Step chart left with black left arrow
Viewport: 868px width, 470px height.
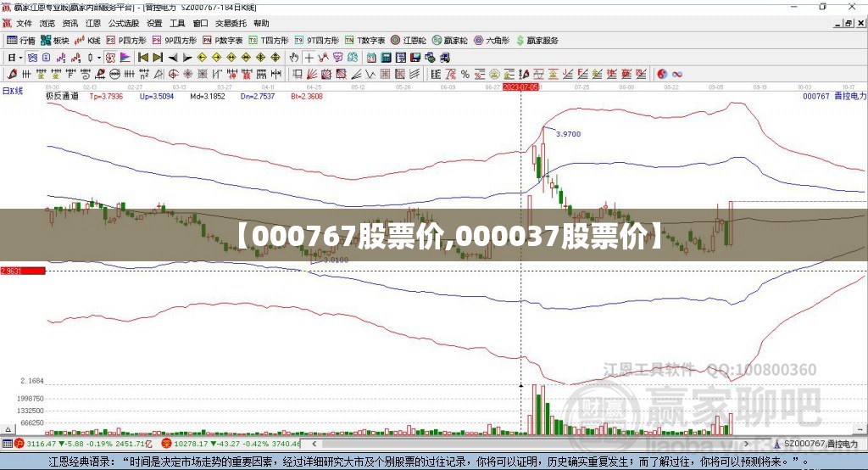click(x=173, y=58)
